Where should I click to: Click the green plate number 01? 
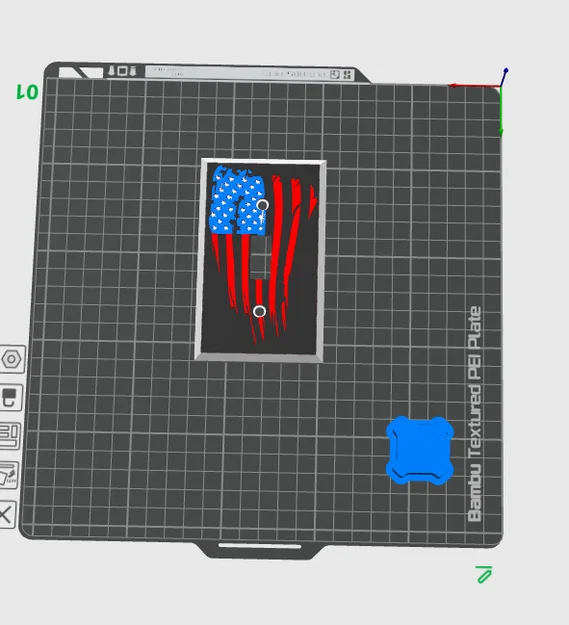[27, 92]
